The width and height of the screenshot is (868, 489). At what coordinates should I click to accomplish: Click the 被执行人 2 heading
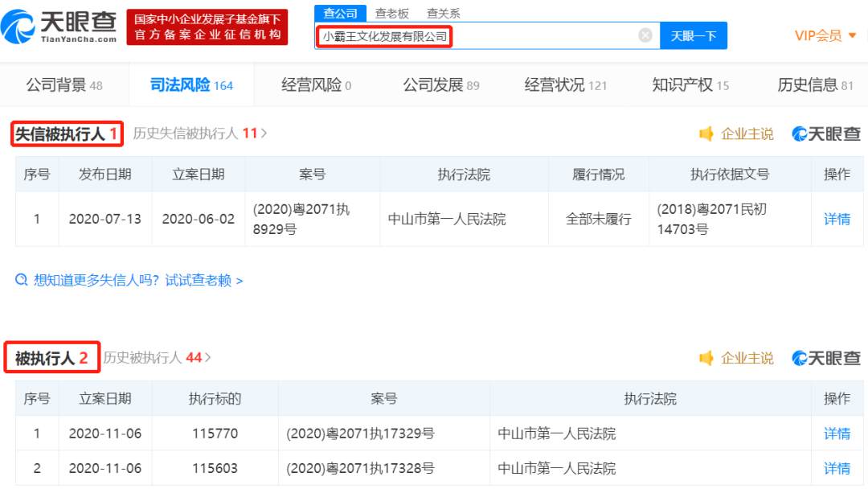coord(52,358)
